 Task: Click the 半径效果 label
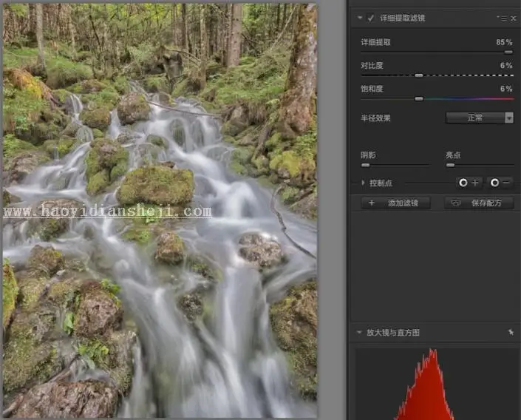click(375, 118)
